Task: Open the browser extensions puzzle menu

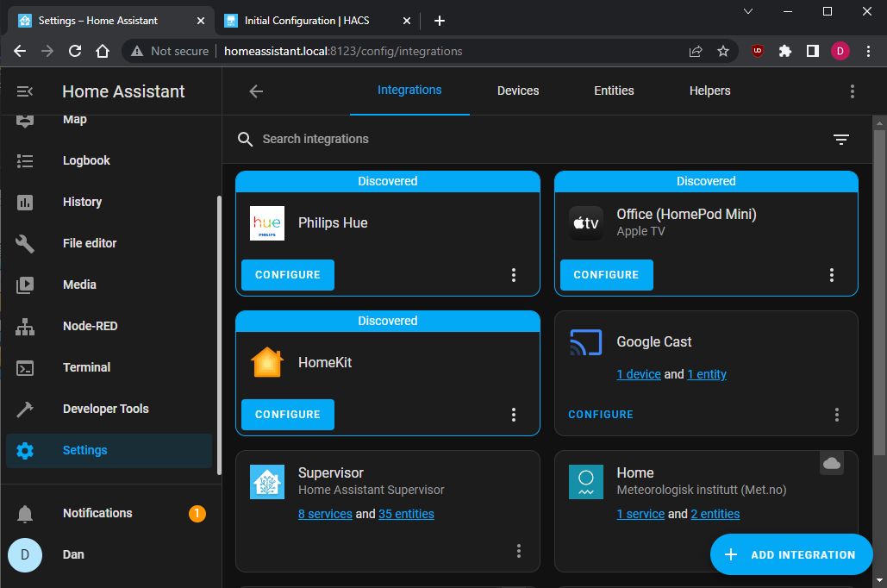Action: (x=785, y=52)
